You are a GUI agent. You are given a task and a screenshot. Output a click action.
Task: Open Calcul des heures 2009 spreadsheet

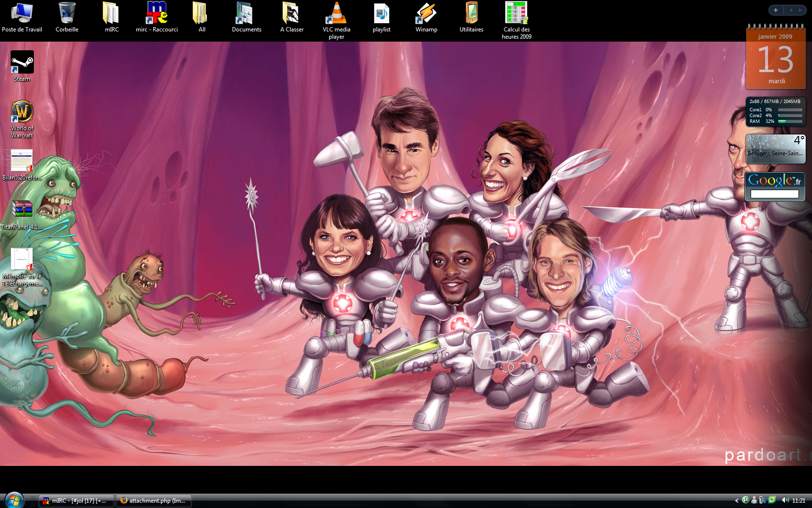516,20
